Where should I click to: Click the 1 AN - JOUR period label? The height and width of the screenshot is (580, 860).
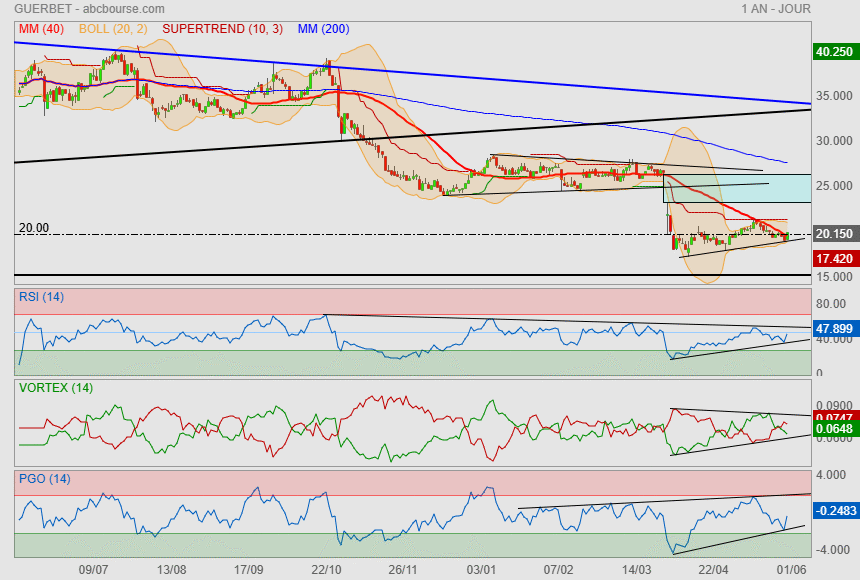[776, 9]
